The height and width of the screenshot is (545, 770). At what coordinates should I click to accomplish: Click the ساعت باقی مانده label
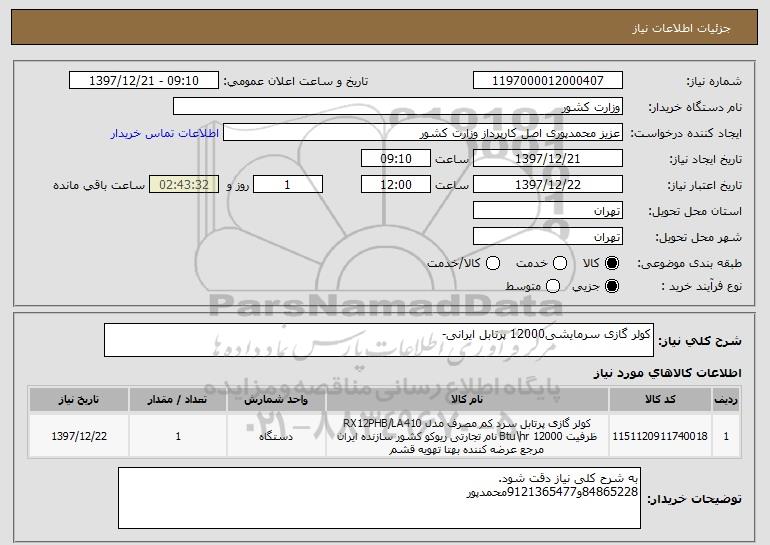tap(99, 185)
